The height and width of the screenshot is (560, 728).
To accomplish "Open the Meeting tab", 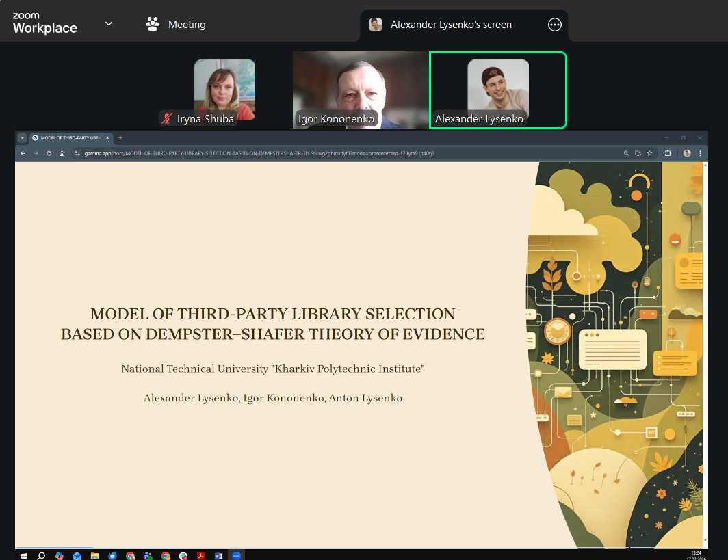I will point(176,25).
